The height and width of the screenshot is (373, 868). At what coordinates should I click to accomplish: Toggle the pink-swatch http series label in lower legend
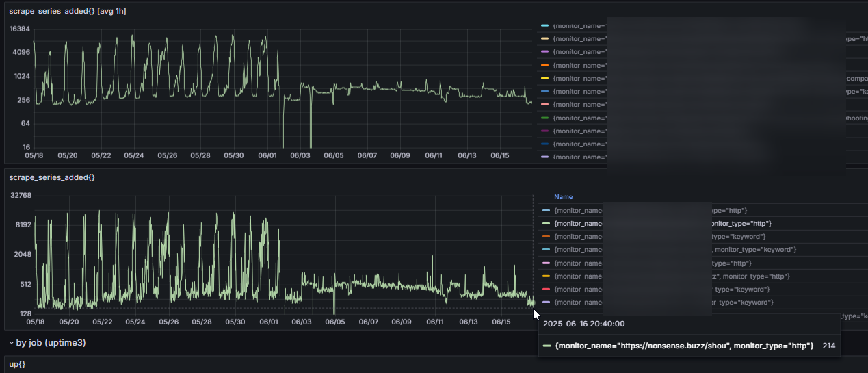pyautogui.click(x=578, y=263)
